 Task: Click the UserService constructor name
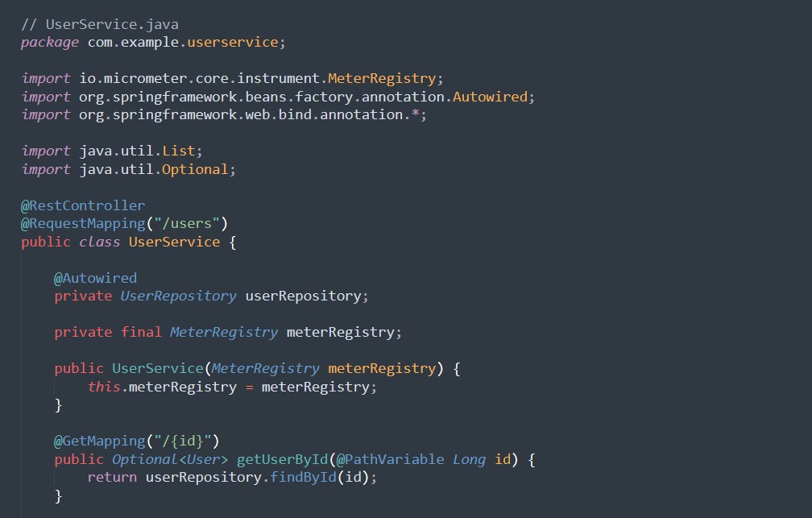157,368
